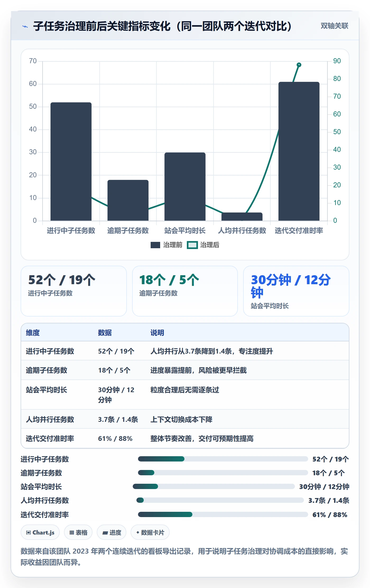Click the line data point above 迭代交付准时率
The width and height of the screenshot is (370, 588).
pos(299,65)
